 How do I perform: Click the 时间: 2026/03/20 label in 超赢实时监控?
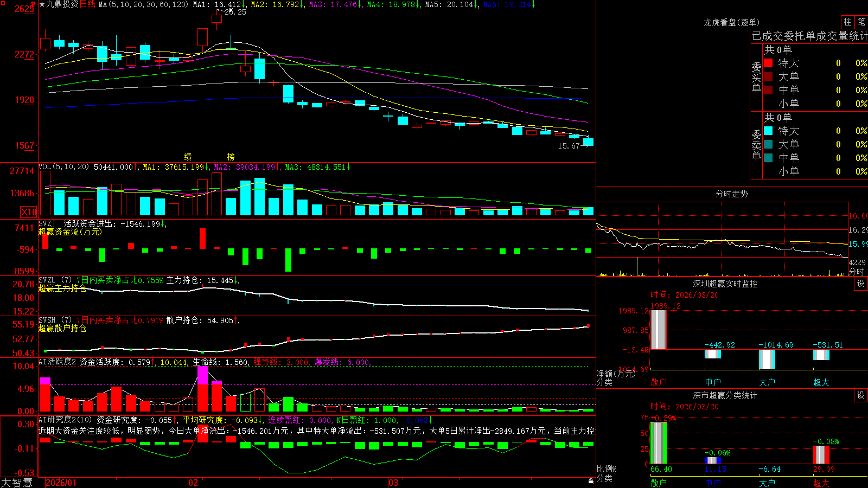click(x=685, y=295)
